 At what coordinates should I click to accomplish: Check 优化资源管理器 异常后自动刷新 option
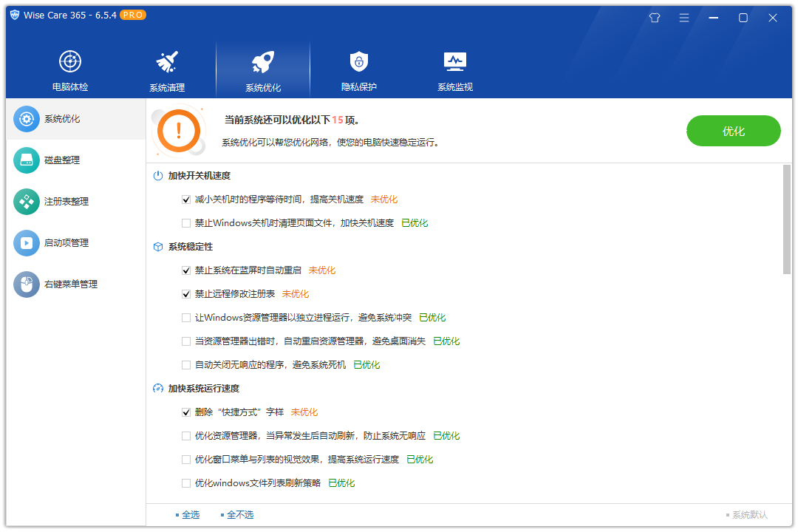coord(186,436)
